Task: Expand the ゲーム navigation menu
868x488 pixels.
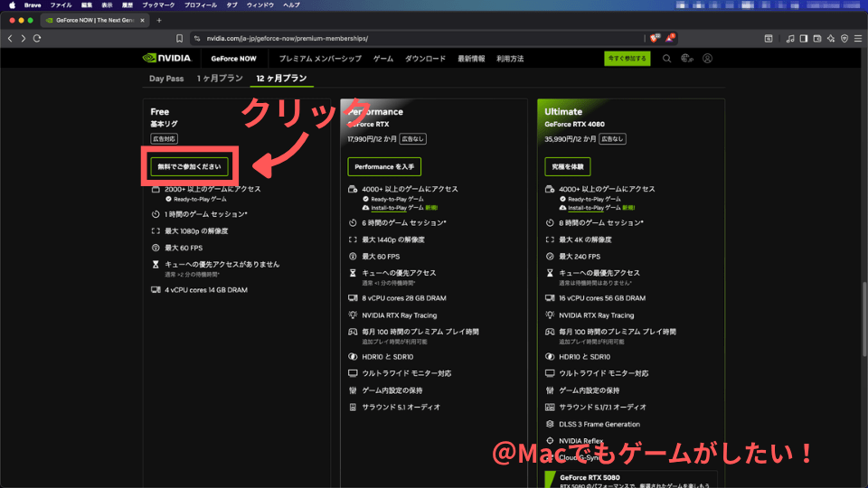Action: 383,59
